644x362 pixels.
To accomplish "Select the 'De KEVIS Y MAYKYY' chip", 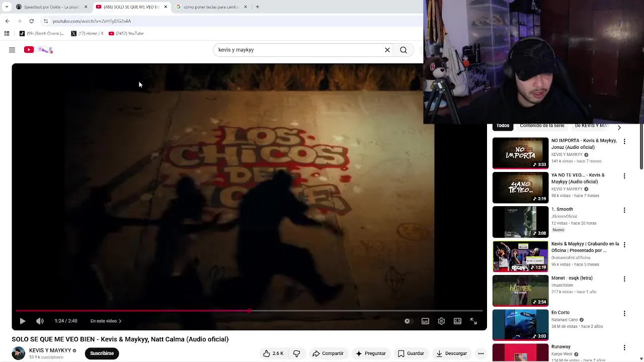I will point(592,126).
